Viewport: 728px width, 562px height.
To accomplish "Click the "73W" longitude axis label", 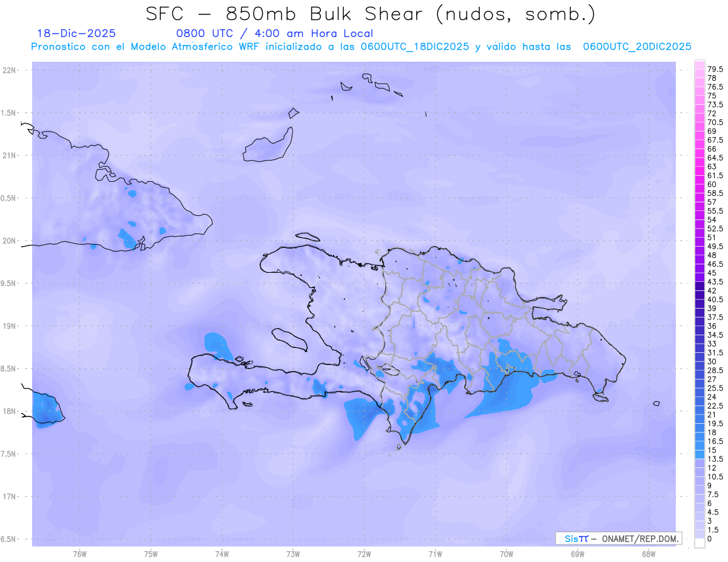I will point(293,554).
